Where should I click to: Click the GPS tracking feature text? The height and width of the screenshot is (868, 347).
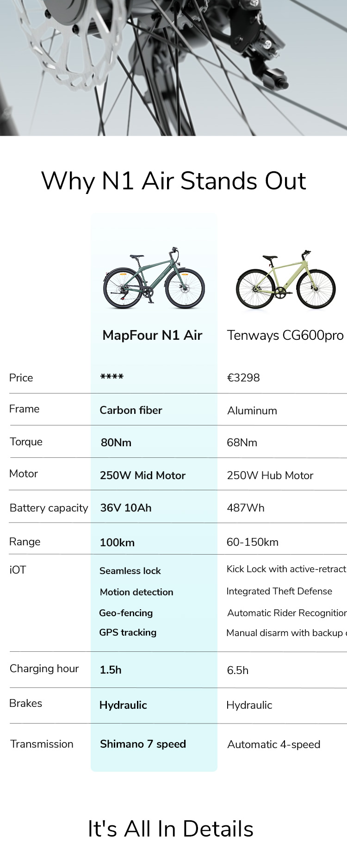click(x=128, y=632)
